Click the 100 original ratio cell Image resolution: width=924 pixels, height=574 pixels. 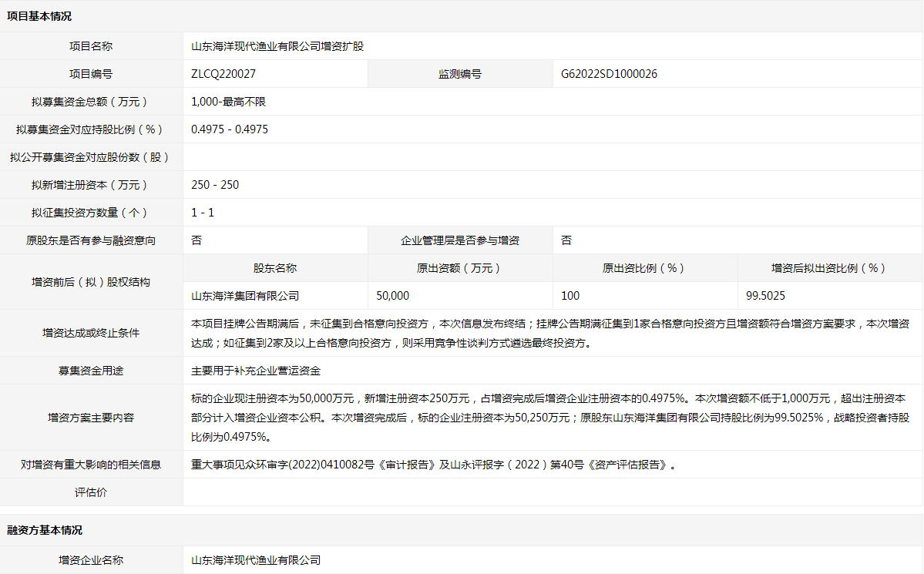coord(645,296)
